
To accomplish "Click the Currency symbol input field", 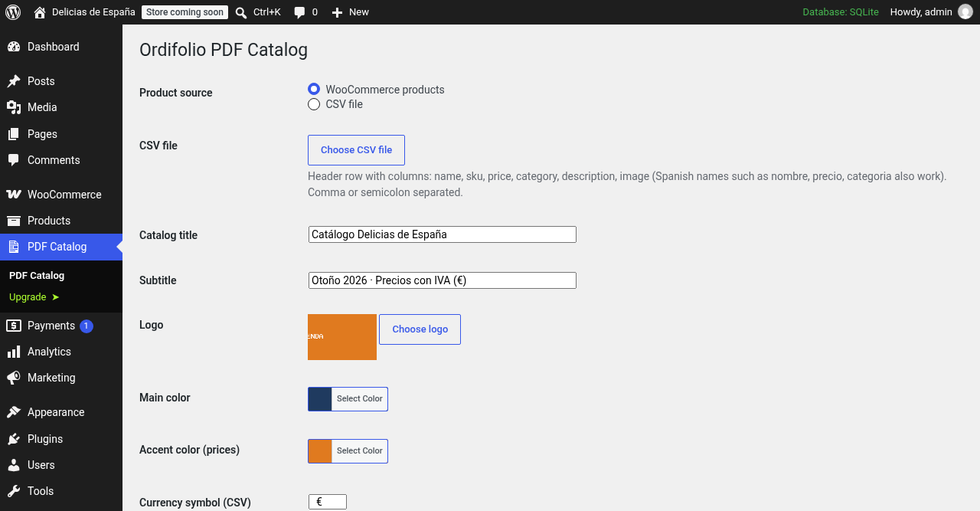I will coord(328,502).
